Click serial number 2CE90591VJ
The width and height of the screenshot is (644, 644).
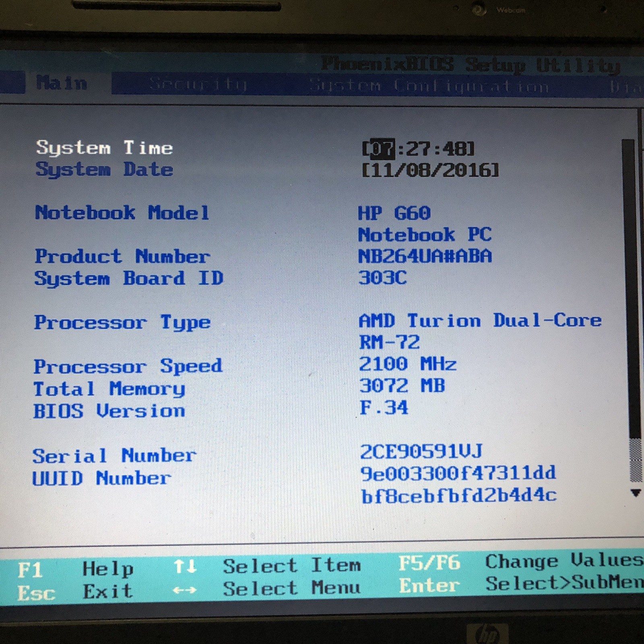tap(421, 452)
